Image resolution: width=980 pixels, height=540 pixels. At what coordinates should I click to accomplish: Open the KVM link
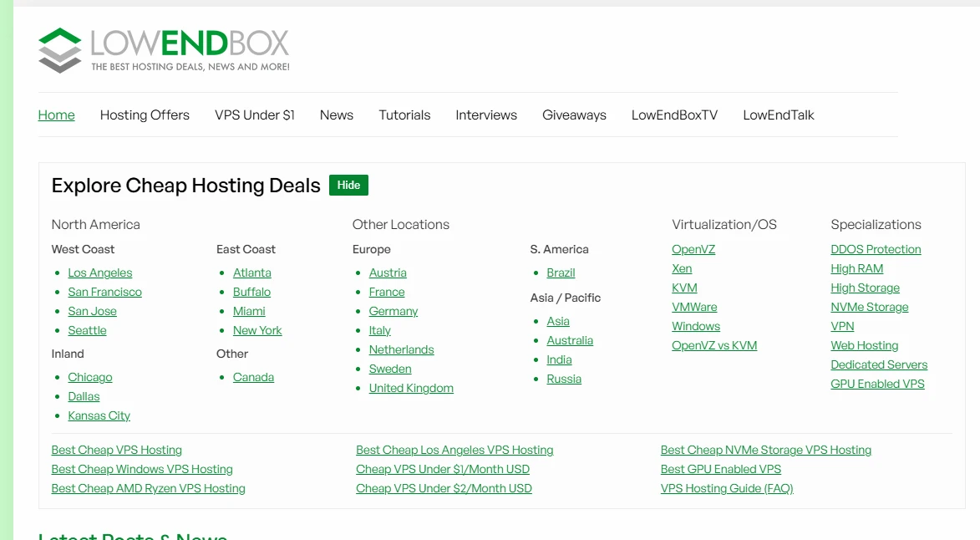[x=684, y=288]
